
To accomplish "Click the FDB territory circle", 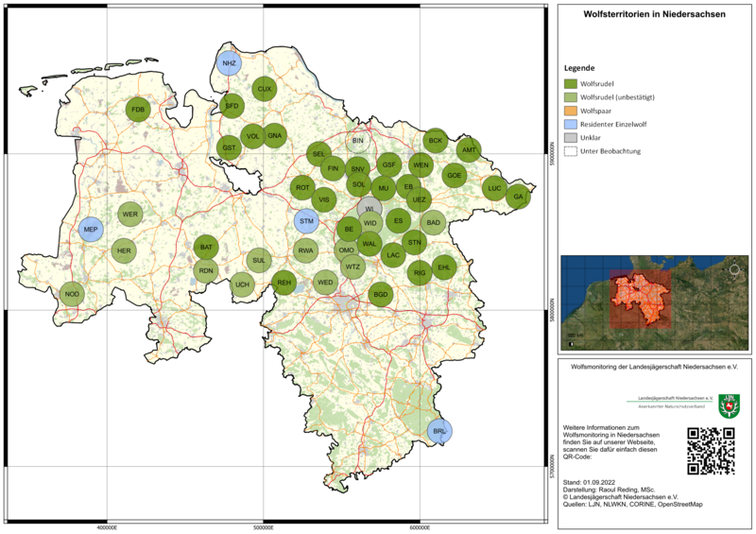I will point(138,110).
